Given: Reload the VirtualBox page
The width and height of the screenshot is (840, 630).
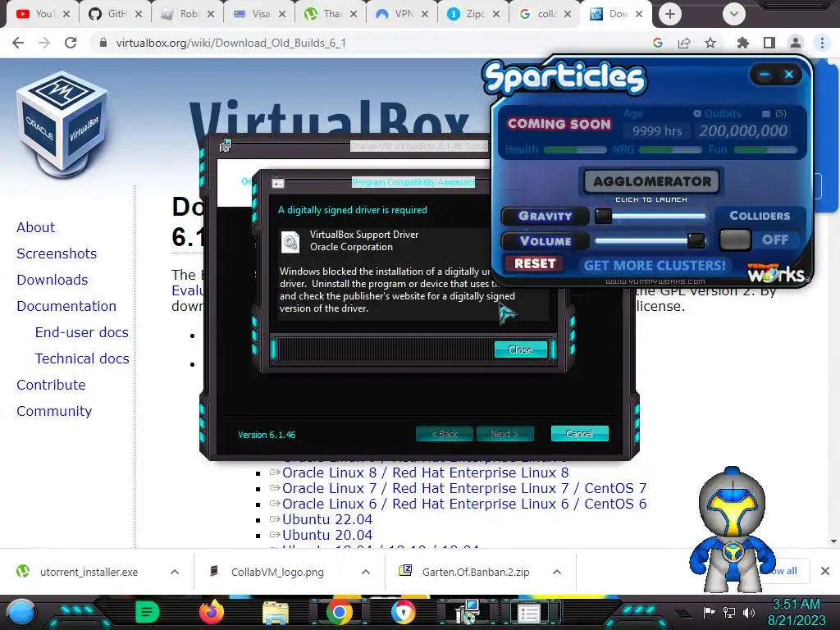Looking at the screenshot, I should tap(71, 43).
